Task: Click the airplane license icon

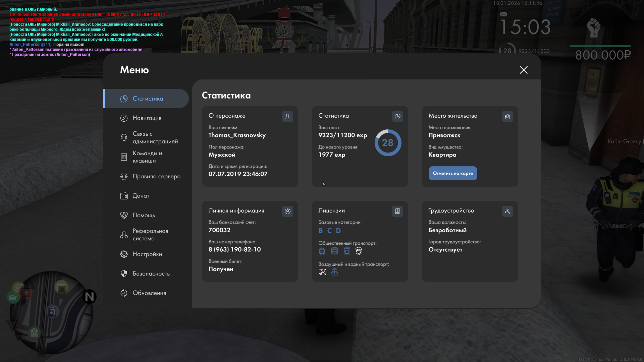Action: coord(322,272)
